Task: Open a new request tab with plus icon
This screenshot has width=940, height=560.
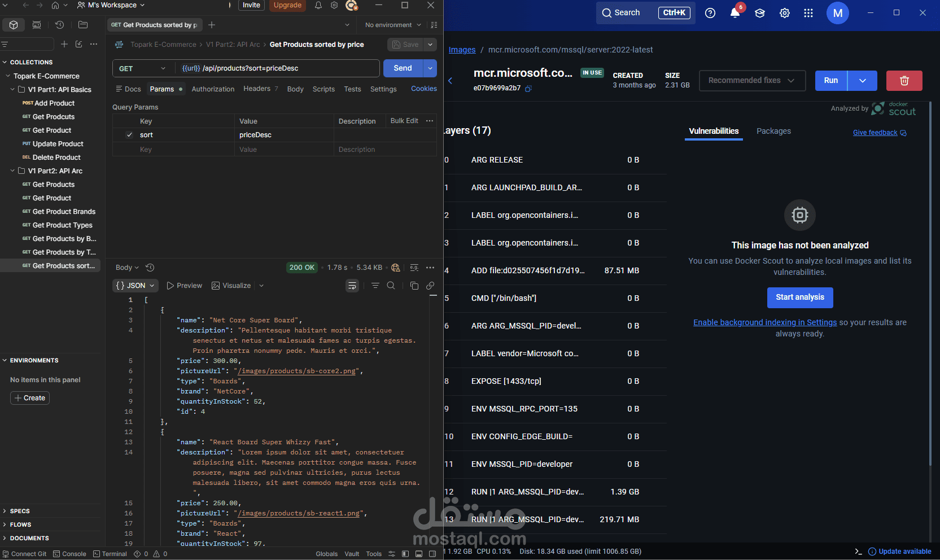Action: tap(212, 25)
